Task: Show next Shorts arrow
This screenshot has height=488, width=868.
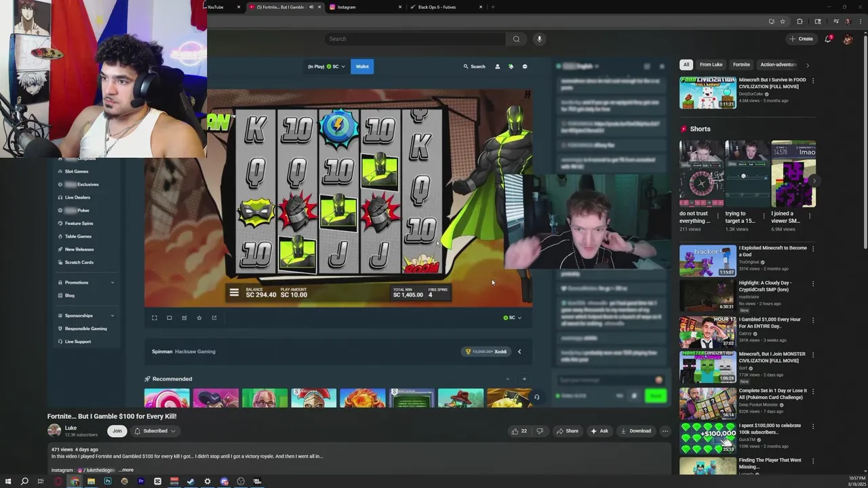Action: [x=814, y=180]
